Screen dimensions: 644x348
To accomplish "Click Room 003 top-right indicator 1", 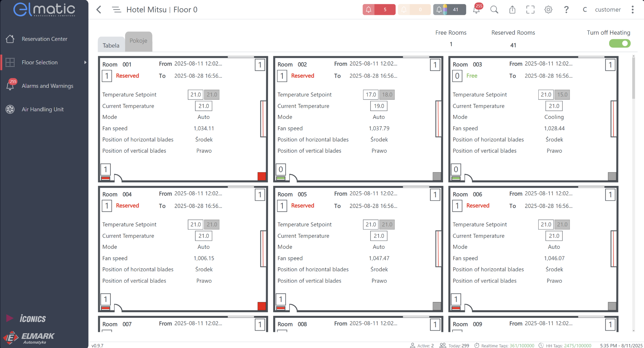I will (x=610, y=65).
